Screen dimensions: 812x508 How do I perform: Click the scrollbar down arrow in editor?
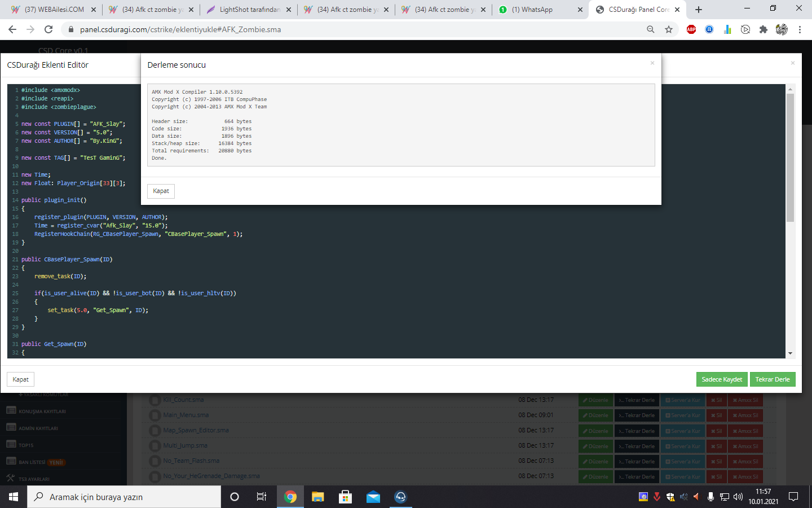coord(790,353)
